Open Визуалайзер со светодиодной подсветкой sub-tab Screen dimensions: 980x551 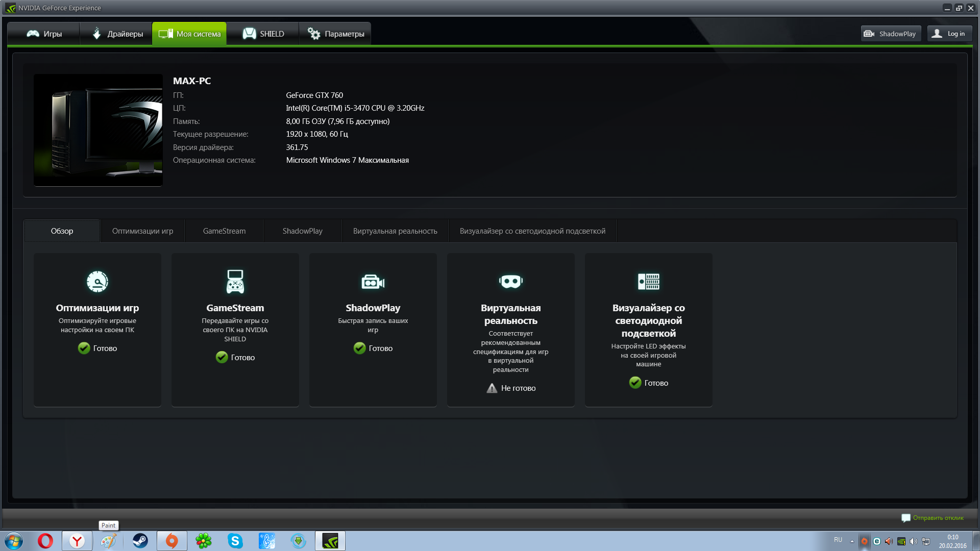(532, 231)
